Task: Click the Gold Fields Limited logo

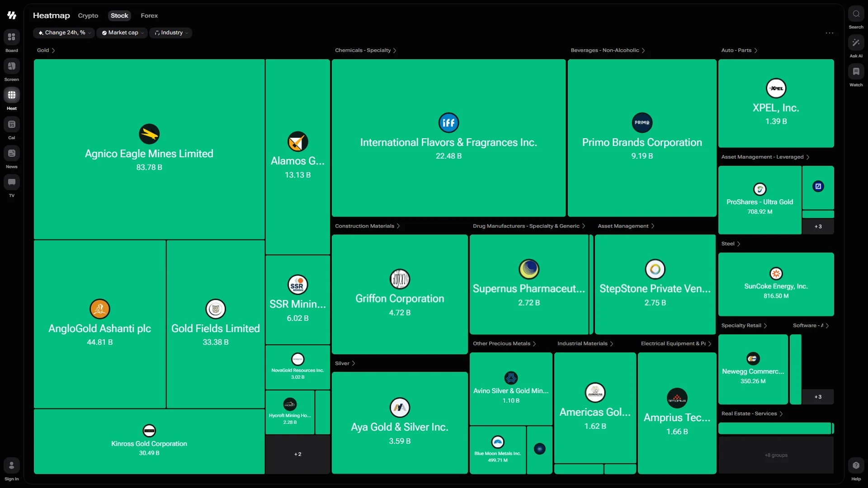Action: pos(216,309)
